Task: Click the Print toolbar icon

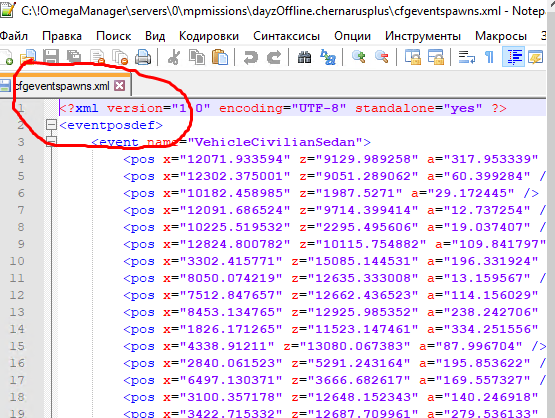Action: tap(143, 57)
